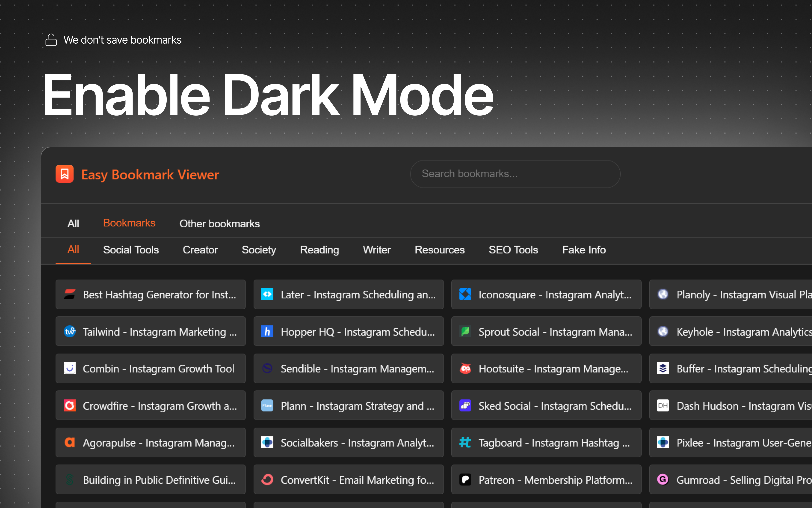Image resolution: width=812 pixels, height=508 pixels.
Task: Switch to the Bookmarks folder tab
Action: coord(129,223)
